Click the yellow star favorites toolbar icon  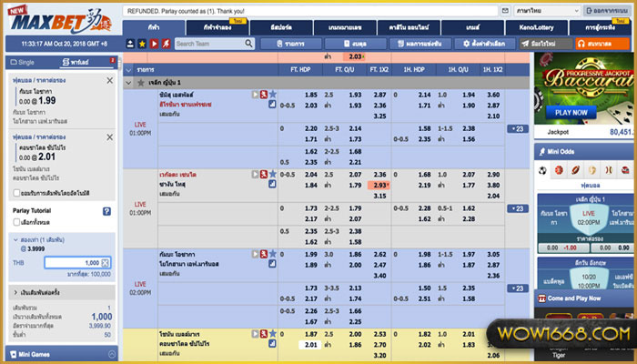click(141, 43)
